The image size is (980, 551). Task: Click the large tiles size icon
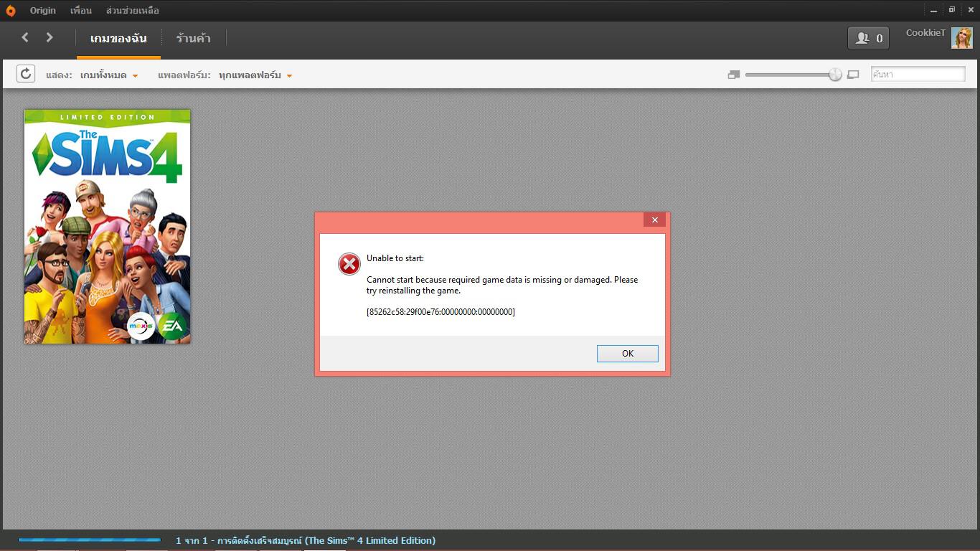click(x=853, y=75)
